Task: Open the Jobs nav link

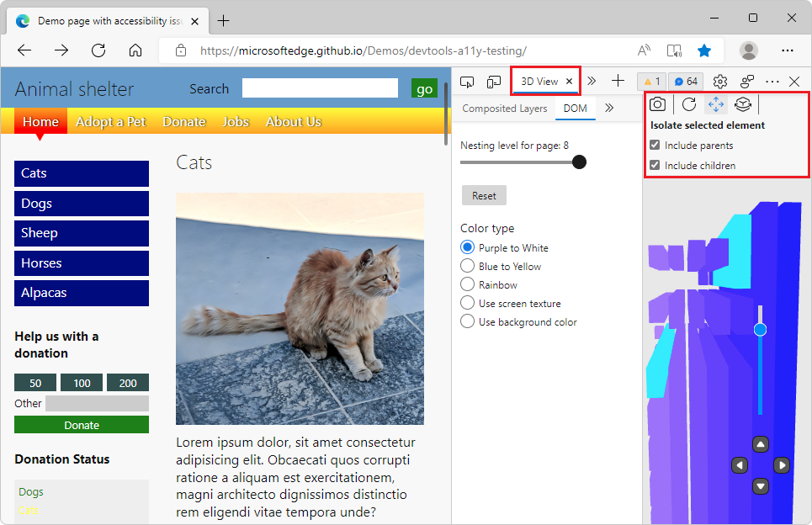Action: (x=236, y=122)
